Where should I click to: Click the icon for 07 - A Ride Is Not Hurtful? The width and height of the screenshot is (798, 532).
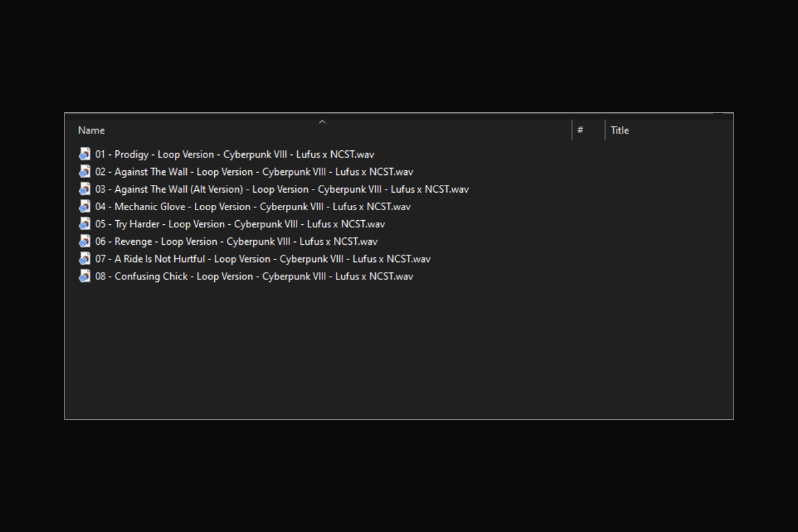click(x=84, y=259)
